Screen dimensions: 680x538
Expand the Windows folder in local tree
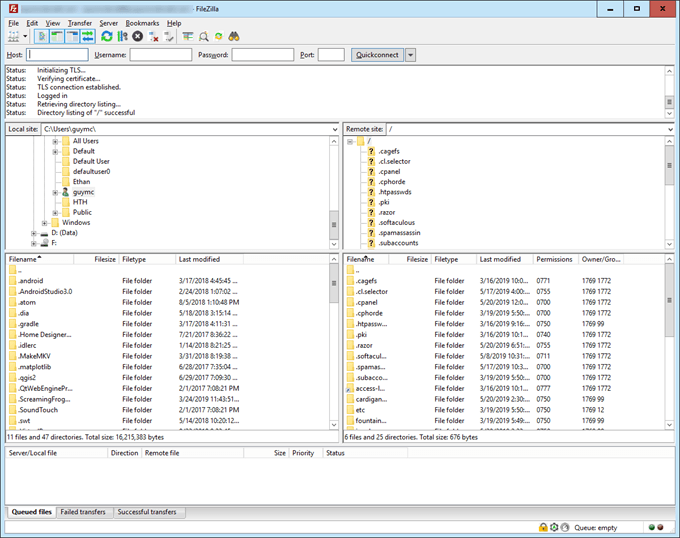click(x=45, y=223)
